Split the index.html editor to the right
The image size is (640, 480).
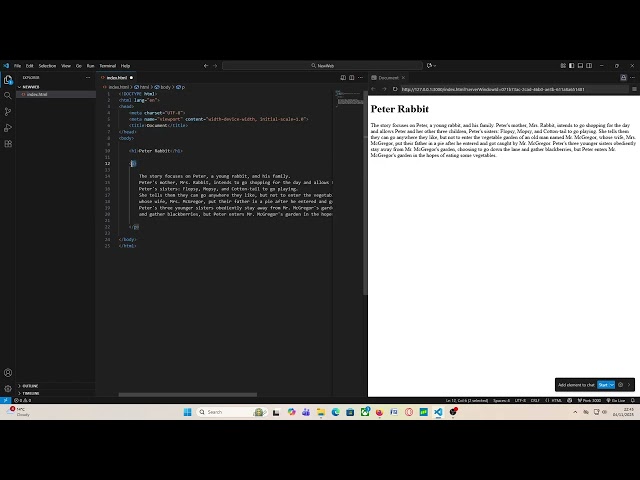(351, 78)
